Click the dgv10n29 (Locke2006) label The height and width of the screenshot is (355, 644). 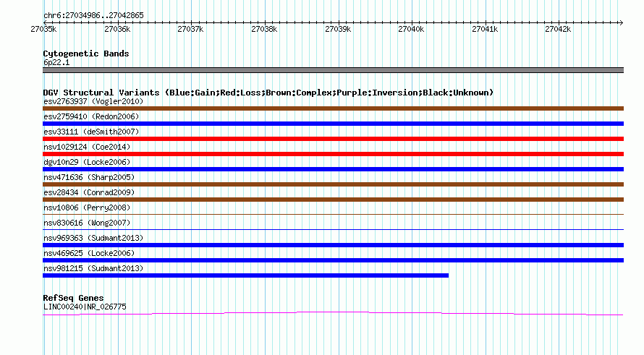pos(87,162)
